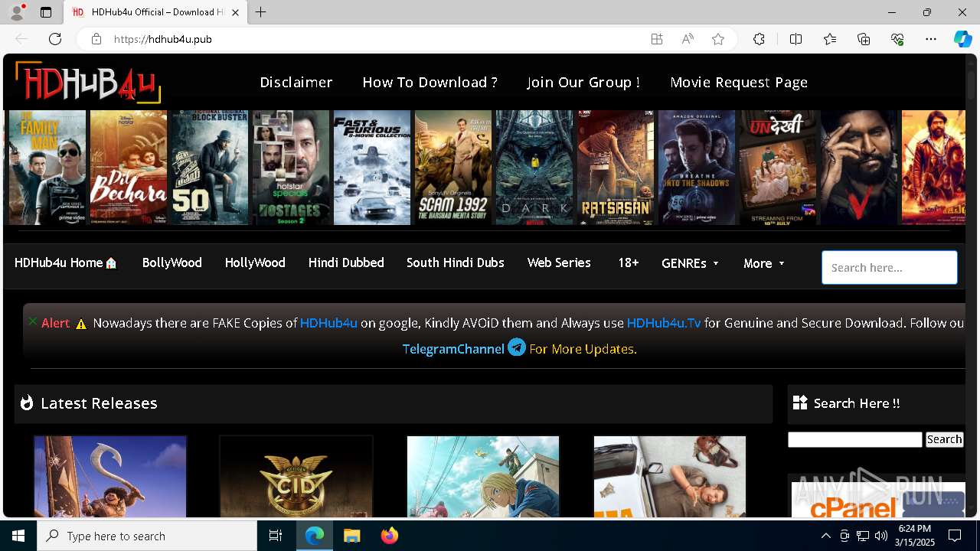Open the volume speaker tray icon
Image resolution: width=980 pixels, height=551 pixels.
click(880, 536)
